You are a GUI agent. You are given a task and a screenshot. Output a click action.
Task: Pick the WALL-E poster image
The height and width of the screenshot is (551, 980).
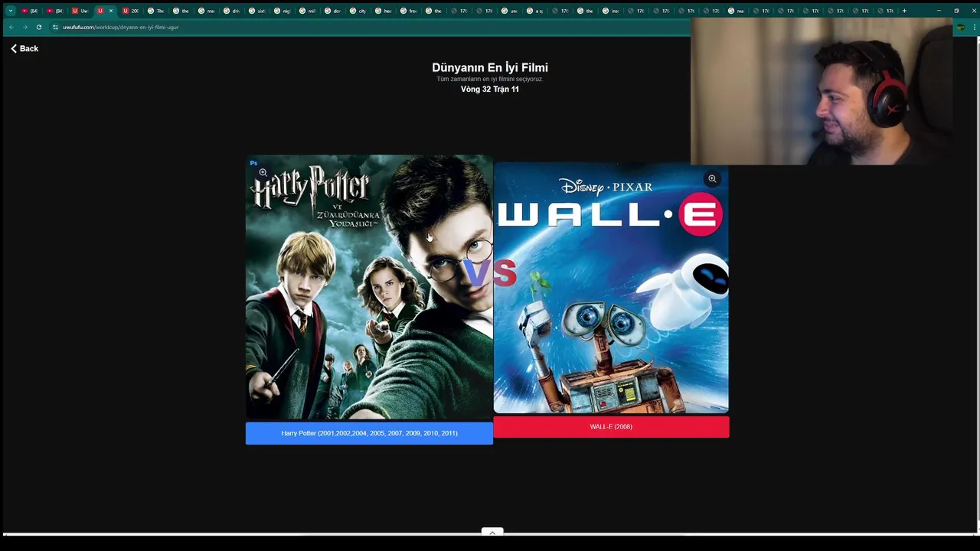[x=611, y=288]
